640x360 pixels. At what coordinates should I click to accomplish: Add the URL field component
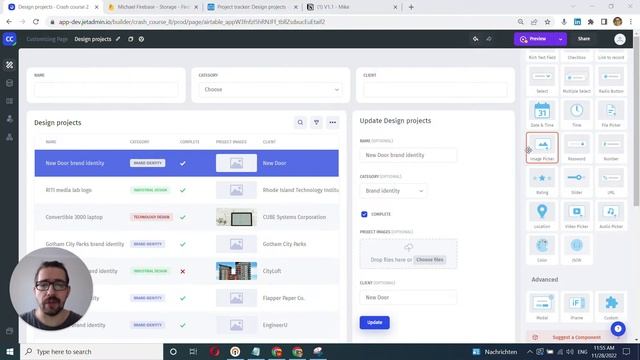(611, 182)
